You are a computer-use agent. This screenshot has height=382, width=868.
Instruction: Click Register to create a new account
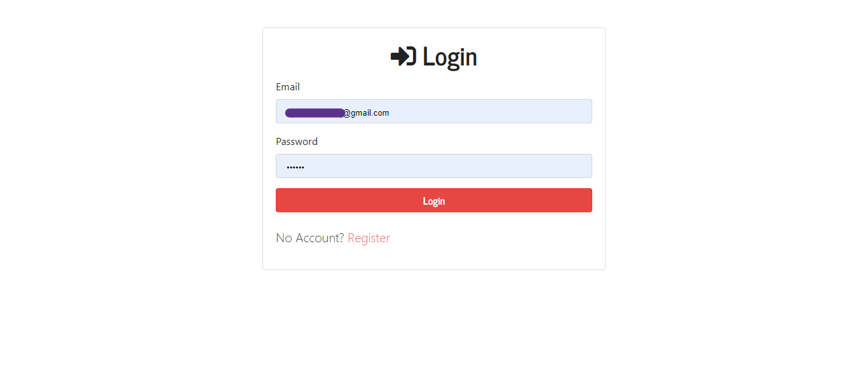(x=369, y=238)
